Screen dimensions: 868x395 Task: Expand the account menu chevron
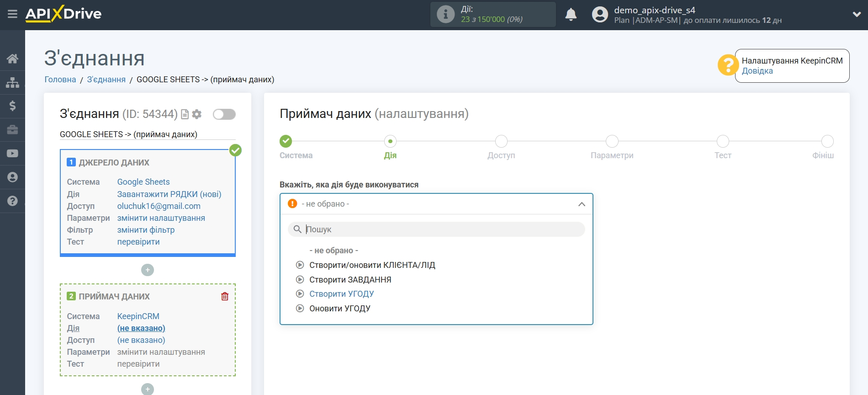click(857, 15)
